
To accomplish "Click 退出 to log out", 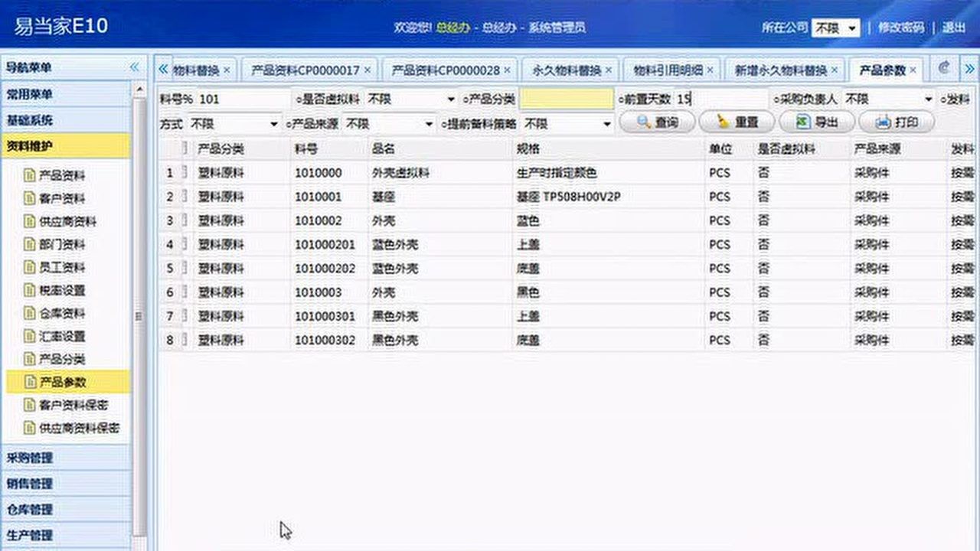I will coord(955,27).
